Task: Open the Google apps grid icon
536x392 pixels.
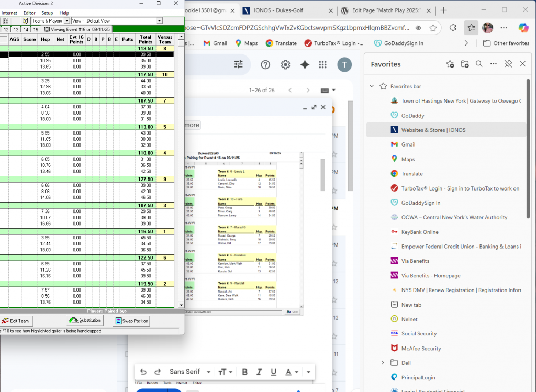Action: (322, 64)
